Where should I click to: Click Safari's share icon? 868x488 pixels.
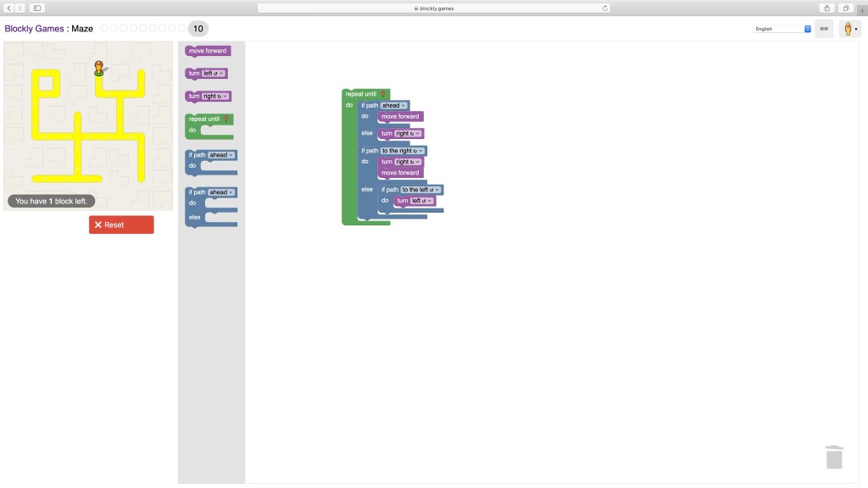tap(826, 8)
